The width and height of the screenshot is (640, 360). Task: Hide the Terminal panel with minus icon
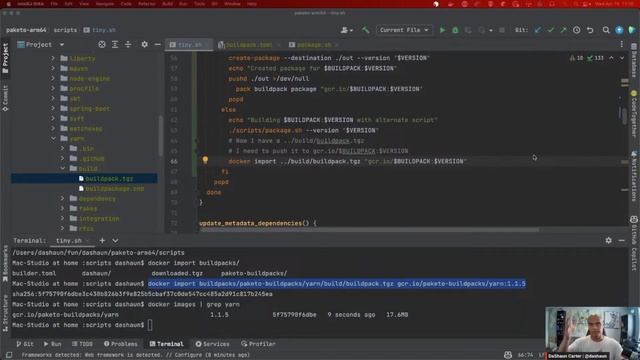click(621, 240)
